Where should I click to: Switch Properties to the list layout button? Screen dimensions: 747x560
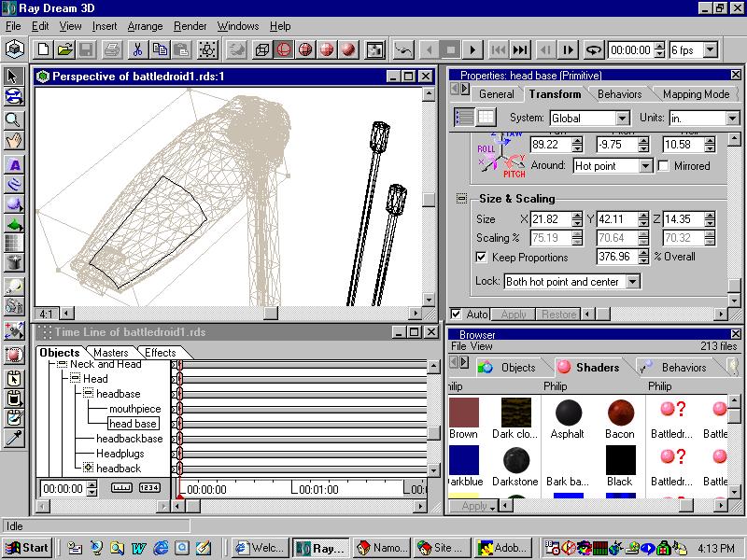[465, 118]
